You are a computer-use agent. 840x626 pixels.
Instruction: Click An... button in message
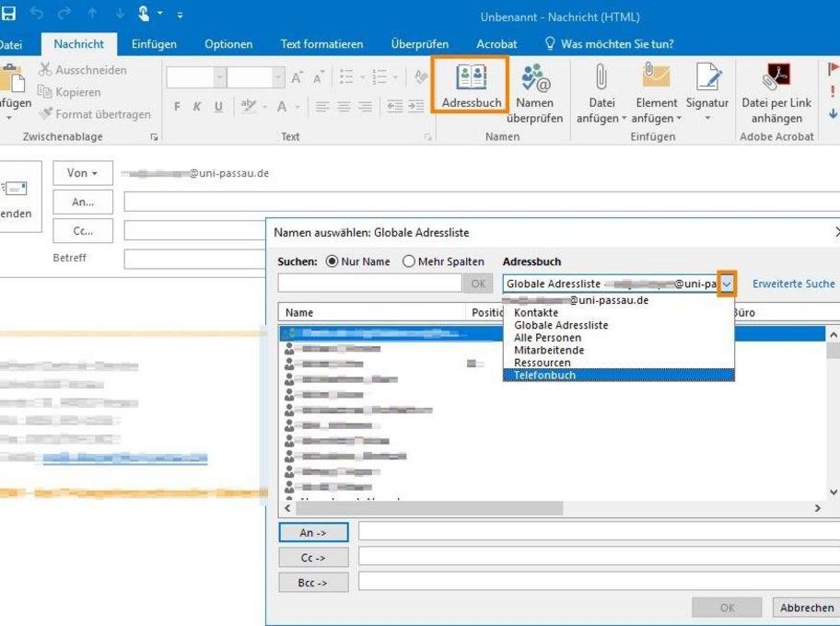[83, 202]
